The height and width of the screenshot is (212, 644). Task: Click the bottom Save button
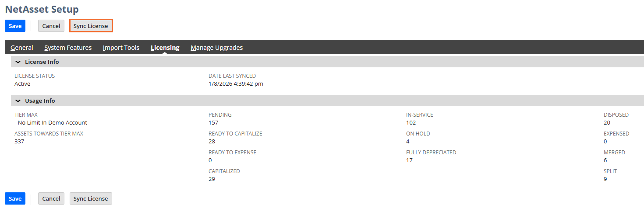pos(15,198)
